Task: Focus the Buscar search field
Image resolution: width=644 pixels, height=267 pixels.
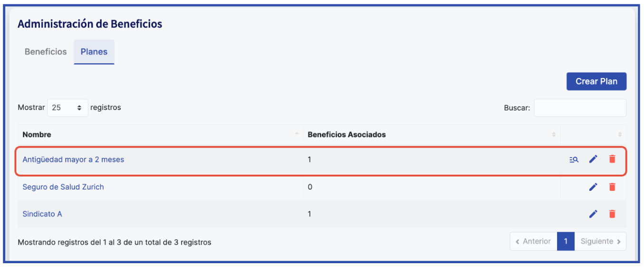Action: (x=580, y=108)
